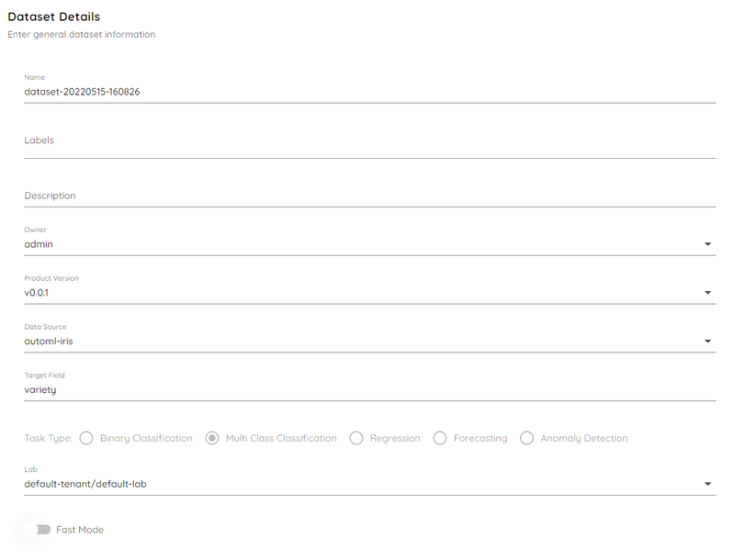This screenshot has height=560, width=735.
Task: Click the admin owner value
Action: pos(39,244)
